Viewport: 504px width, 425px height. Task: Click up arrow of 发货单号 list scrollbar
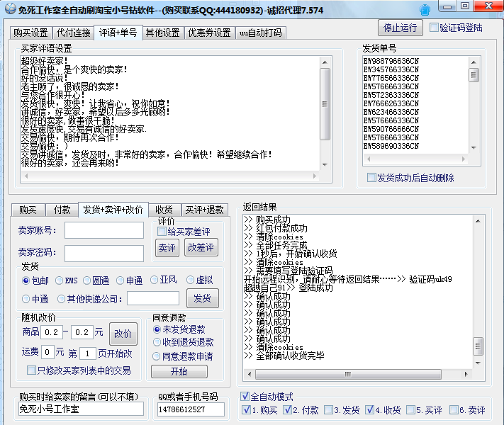point(474,62)
